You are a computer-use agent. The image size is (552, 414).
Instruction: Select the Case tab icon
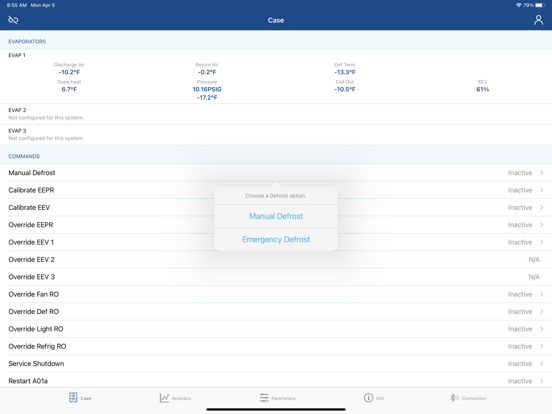click(x=73, y=398)
